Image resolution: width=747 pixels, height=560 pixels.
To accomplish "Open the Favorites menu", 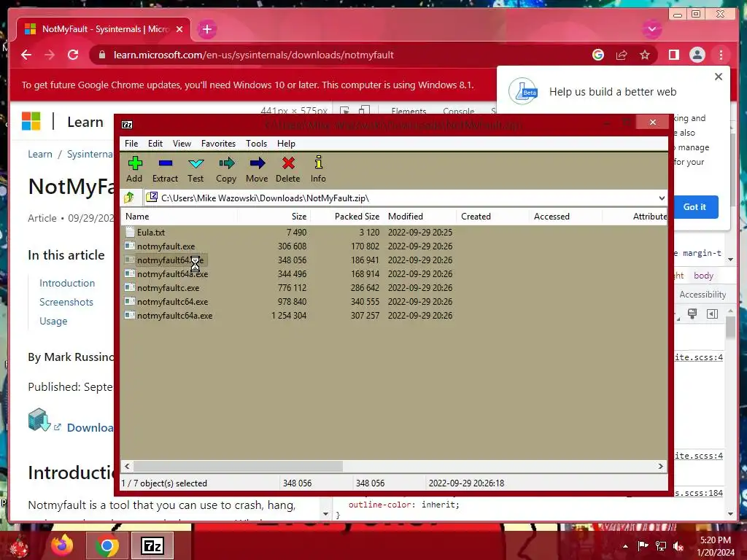I will pyautogui.click(x=218, y=144).
